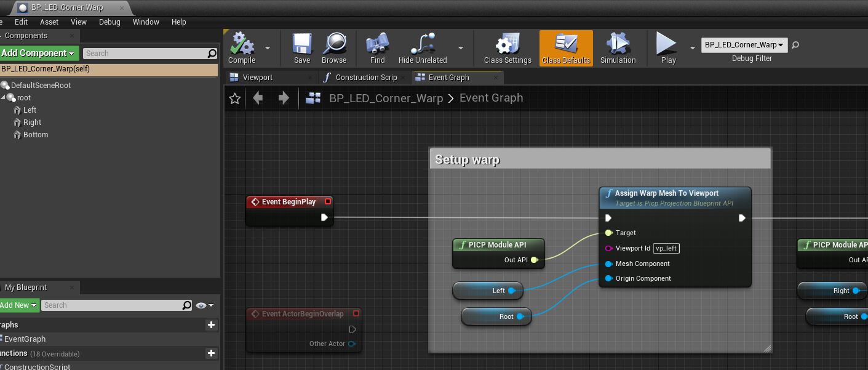Open the Asset menu
The height and width of the screenshot is (370, 868).
49,22
